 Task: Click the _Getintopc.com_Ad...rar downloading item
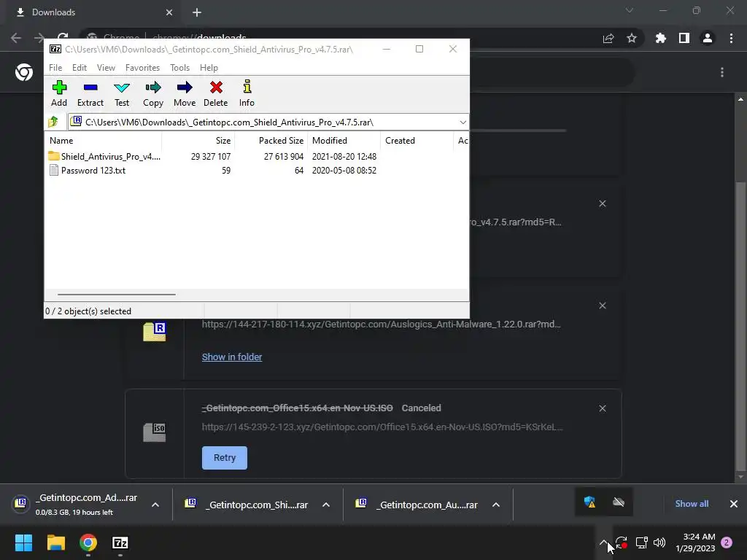pos(76,505)
